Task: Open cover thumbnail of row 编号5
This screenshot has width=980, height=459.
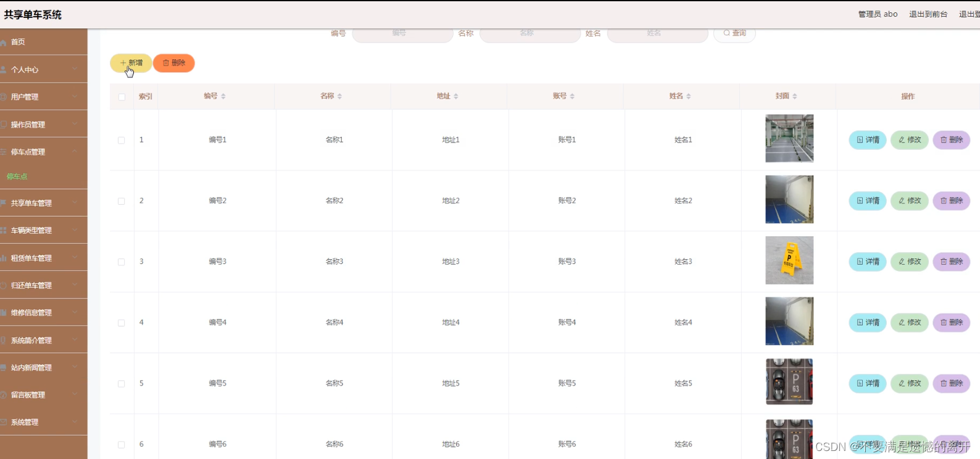Action: point(789,382)
